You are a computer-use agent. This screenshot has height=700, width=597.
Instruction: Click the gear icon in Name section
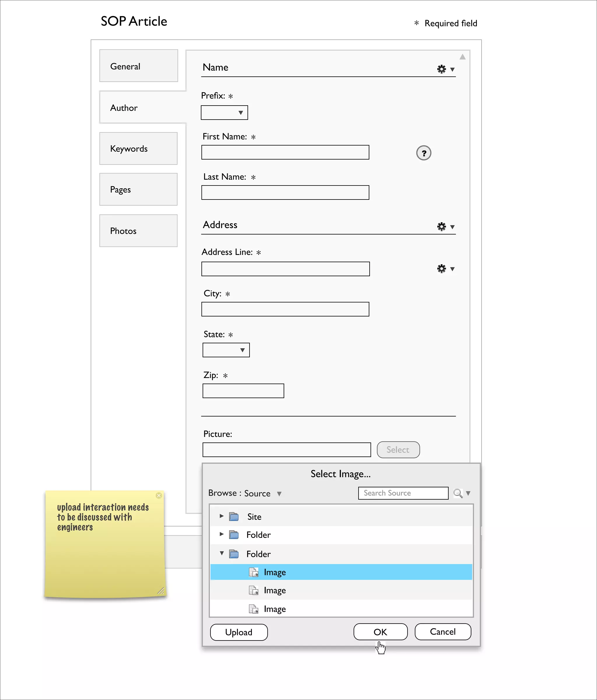tap(441, 69)
